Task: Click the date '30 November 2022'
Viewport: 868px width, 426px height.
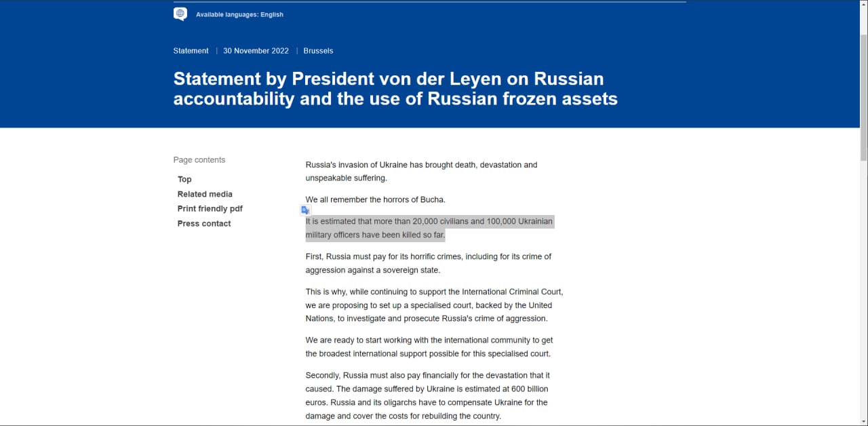Action: pyautogui.click(x=256, y=51)
